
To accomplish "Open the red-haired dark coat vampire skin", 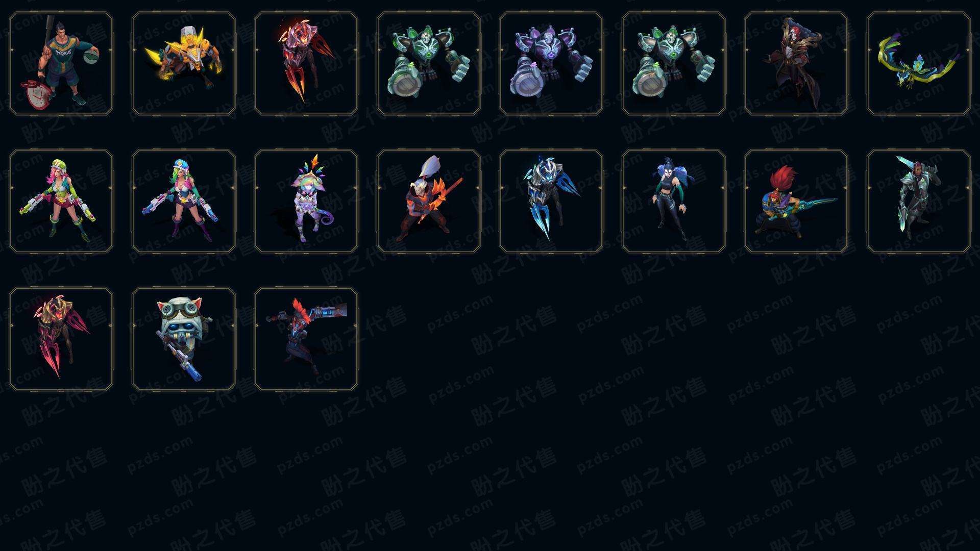I will click(796, 64).
